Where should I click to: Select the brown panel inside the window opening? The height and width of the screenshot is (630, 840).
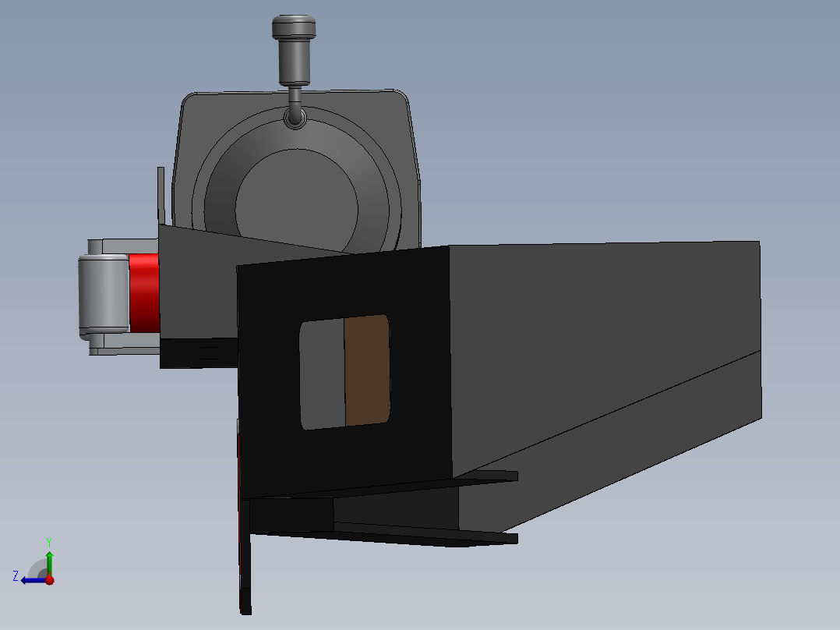pos(367,370)
